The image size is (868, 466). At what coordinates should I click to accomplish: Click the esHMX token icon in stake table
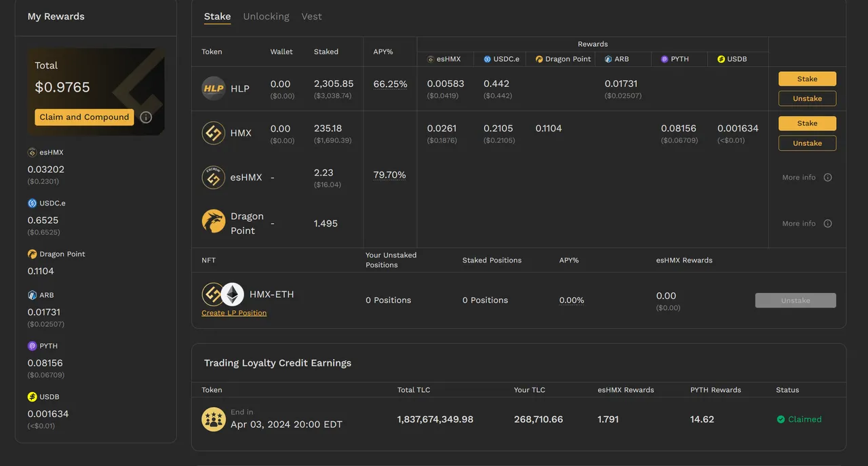click(214, 177)
